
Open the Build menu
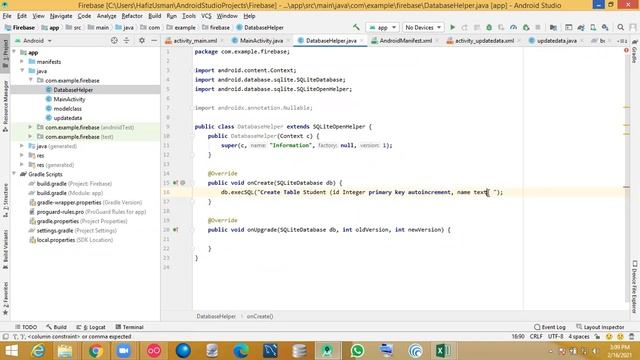(155, 16)
